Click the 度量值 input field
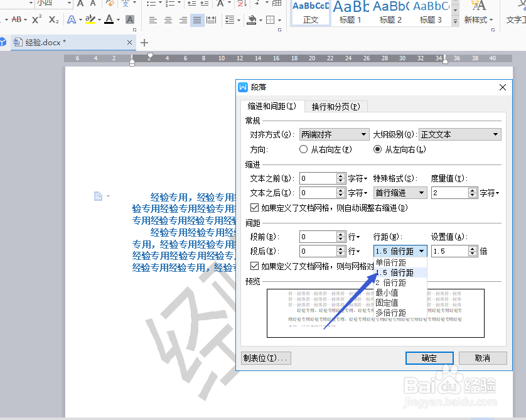 (449, 193)
